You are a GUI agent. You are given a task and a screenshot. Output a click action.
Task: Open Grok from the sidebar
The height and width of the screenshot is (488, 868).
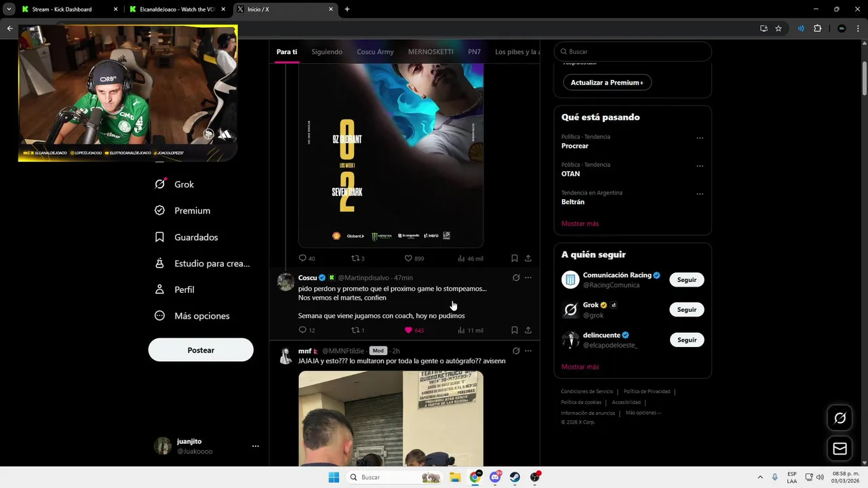[x=174, y=184]
